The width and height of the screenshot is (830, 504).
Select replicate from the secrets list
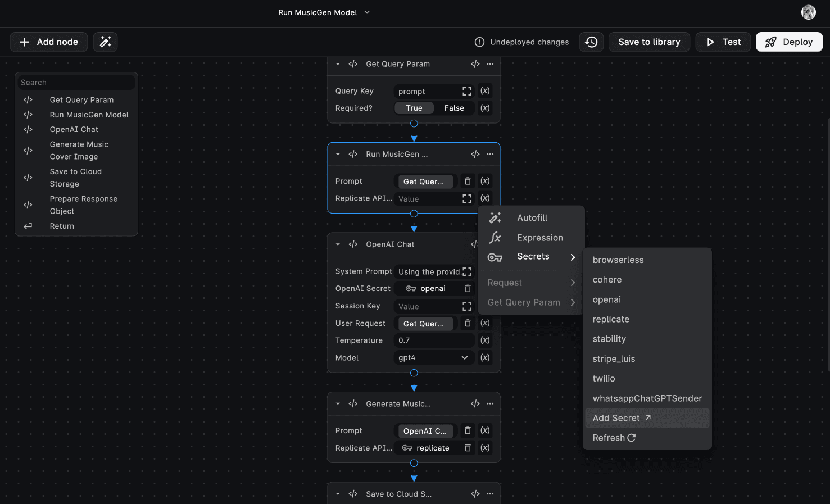coord(611,319)
